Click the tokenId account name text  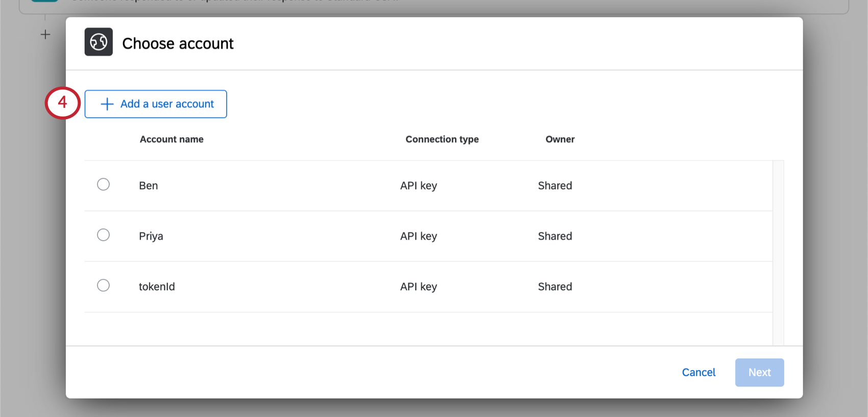(157, 287)
